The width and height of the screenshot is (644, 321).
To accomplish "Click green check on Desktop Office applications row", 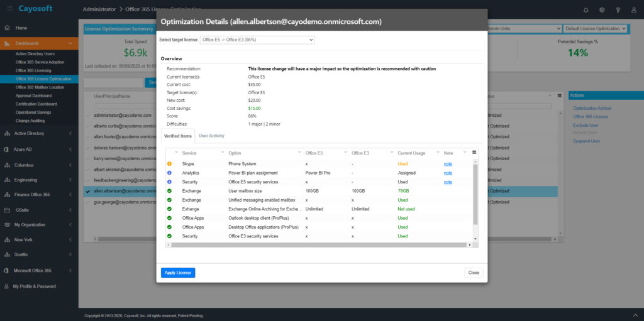I will pyautogui.click(x=169, y=227).
